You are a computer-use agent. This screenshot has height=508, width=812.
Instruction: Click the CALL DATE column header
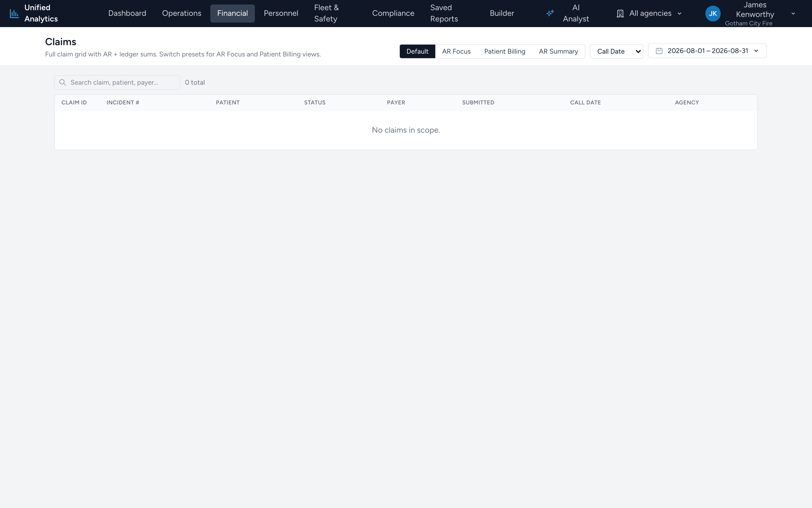click(585, 102)
